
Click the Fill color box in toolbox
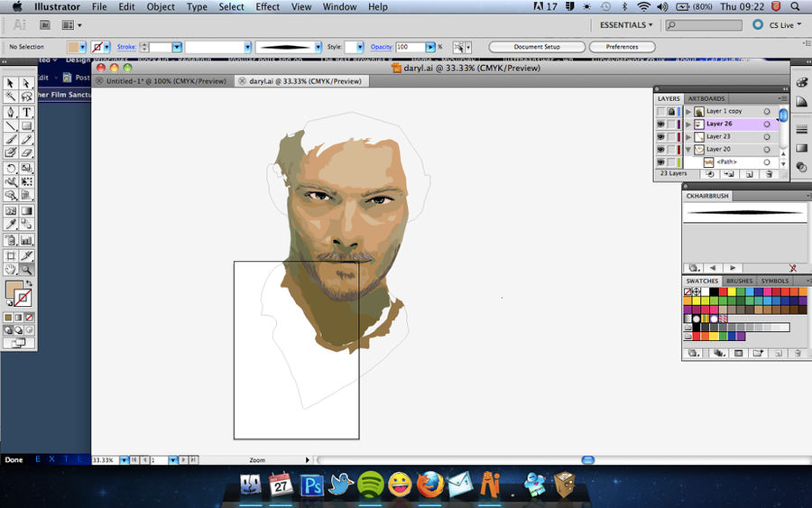pyautogui.click(x=14, y=290)
